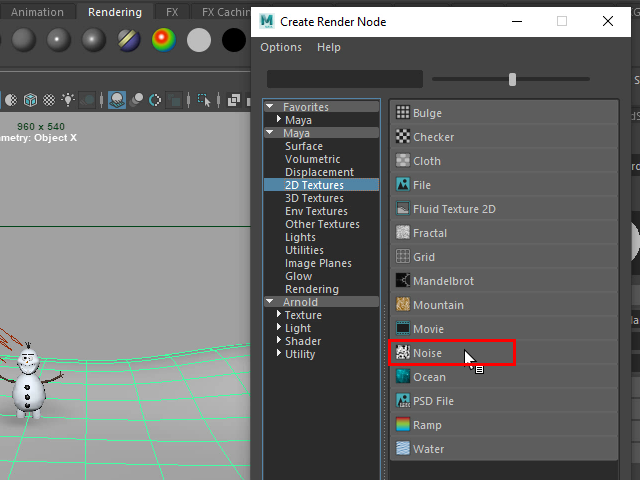640x480 pixels.
Task: Choose the Ramp texture node
Action: (427, 425)
